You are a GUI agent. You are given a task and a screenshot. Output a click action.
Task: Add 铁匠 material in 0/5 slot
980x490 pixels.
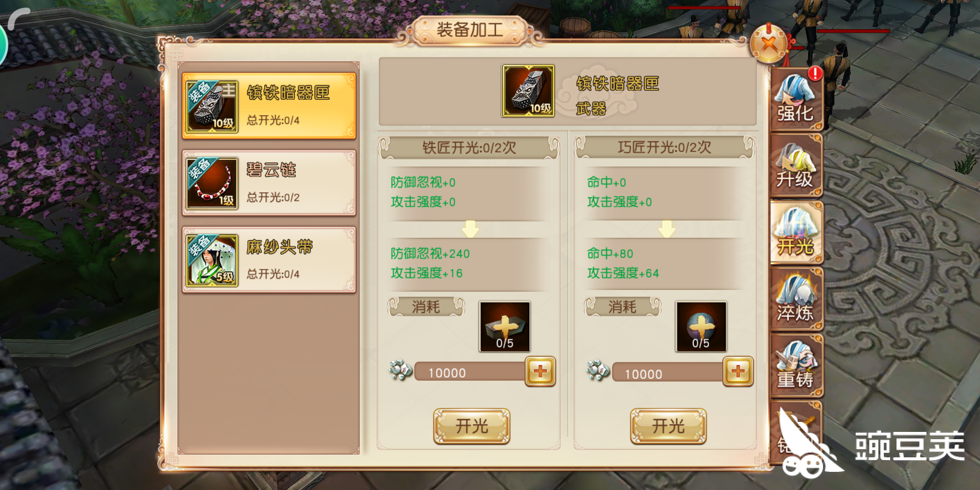pyautogui.click(x=505, y=327)
